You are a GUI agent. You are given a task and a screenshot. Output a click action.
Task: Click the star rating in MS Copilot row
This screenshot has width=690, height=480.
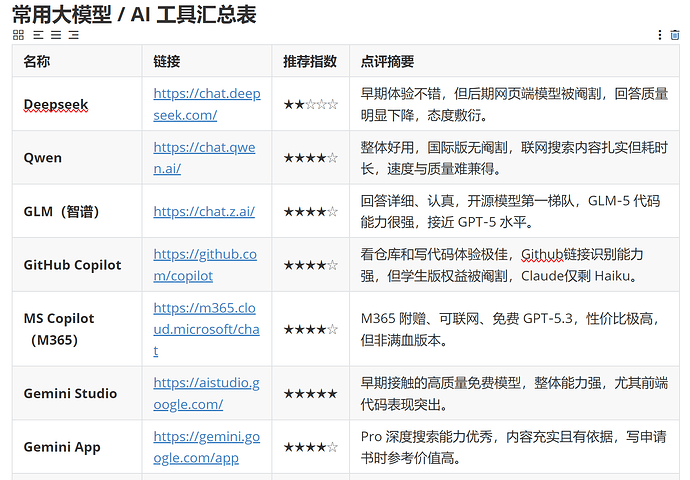click(311, 329)
